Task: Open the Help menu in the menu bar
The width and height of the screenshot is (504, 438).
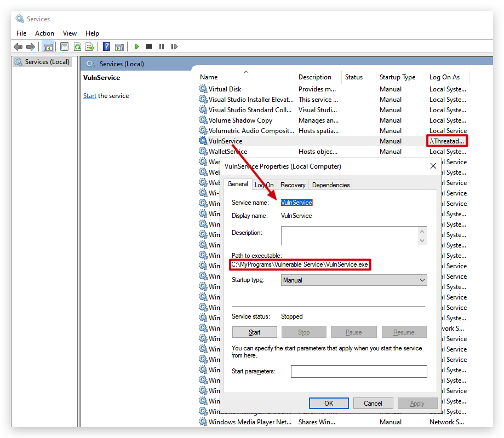Action: click(92, 33)
